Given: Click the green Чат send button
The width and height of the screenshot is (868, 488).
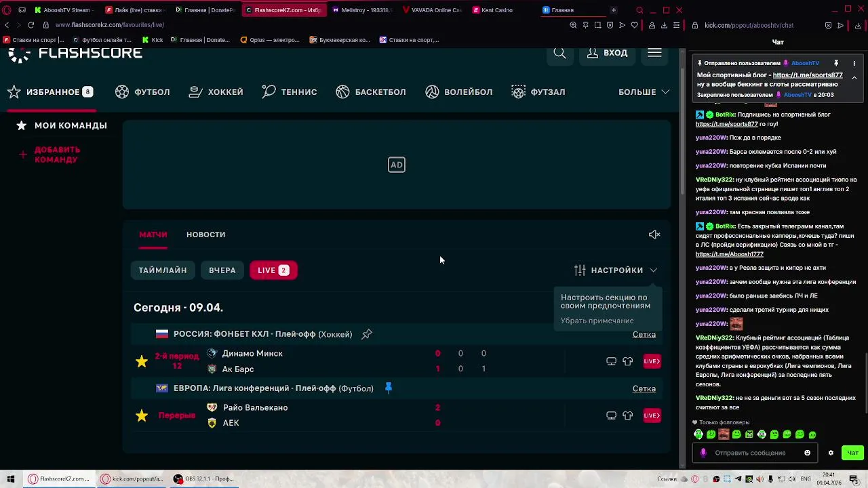Looking at the screenshot, I should point(852,453).
